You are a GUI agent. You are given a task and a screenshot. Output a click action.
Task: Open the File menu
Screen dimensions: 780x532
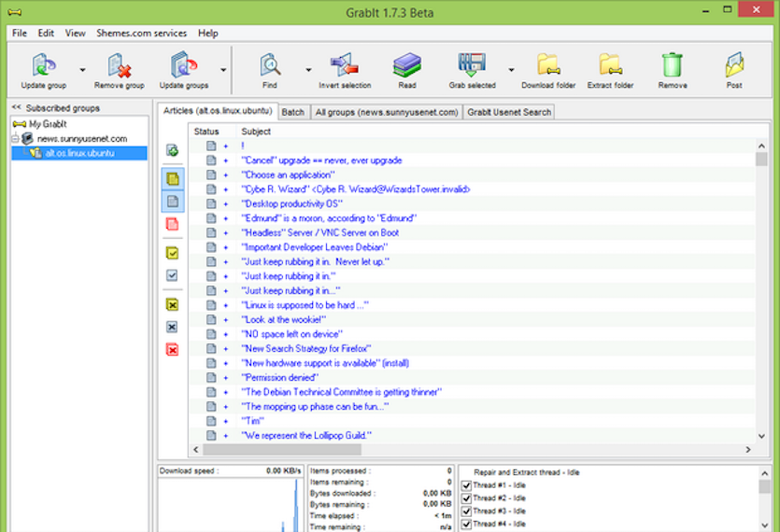point(20,33)
